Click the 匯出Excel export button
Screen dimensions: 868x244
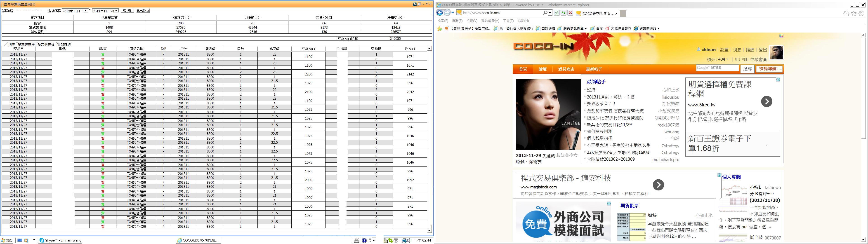coord(143,11)
